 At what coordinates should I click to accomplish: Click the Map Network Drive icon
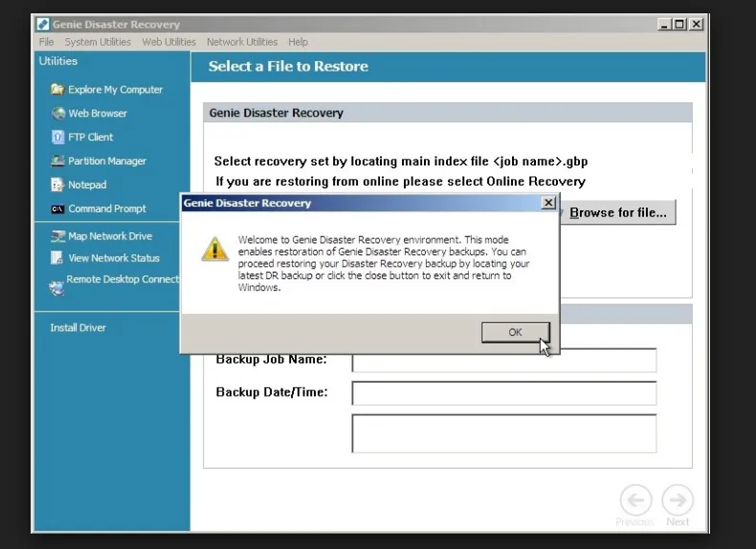(57, 236)
